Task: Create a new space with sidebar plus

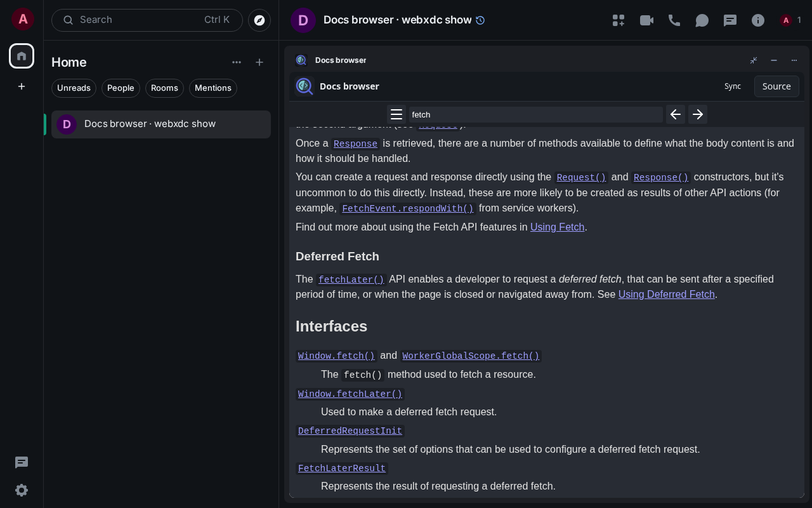Action: click(22, 86)
